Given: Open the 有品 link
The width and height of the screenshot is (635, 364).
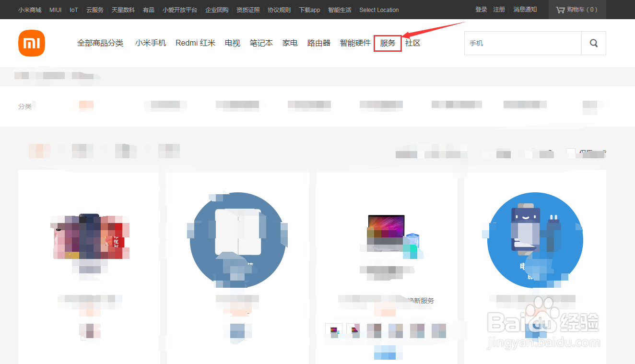Looking at the screenshot, I should pyautogui.click(x=149, y=10).
